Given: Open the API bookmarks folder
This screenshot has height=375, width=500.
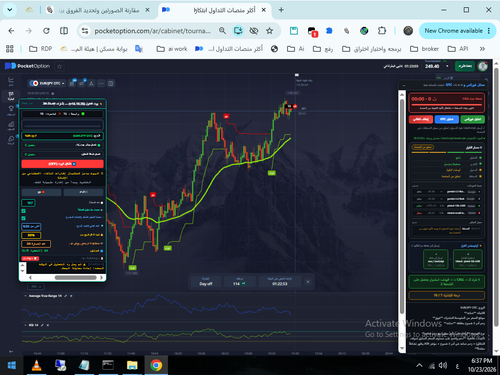Looking at the screenshot, I should point(458,49).
